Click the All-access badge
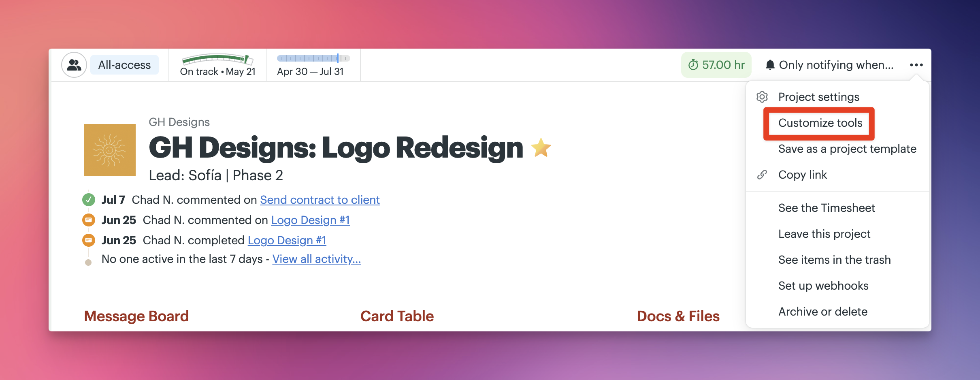 click(124, 65)
